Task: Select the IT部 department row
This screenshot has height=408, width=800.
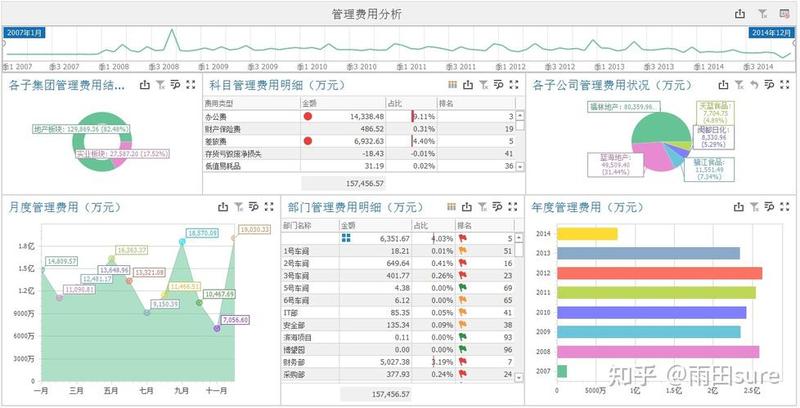Action: 398,313
